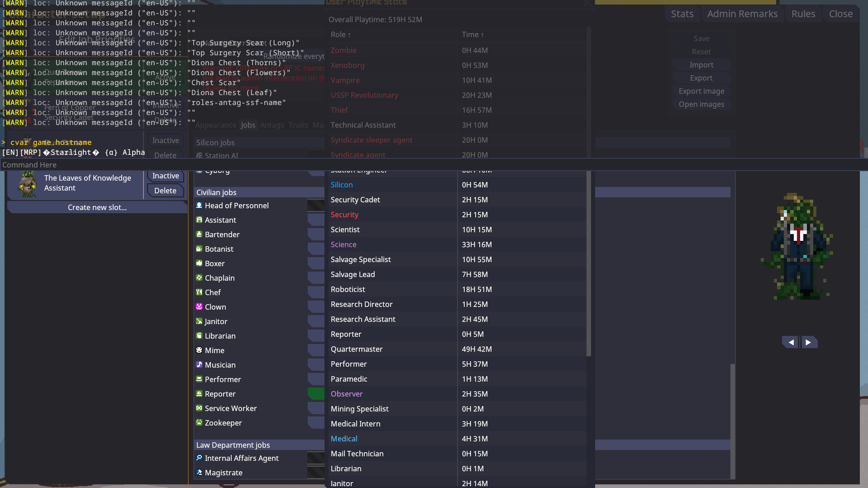868x488 pixels.
Task: Click the Internal Affairs Agent job icon
Action: [199, 458]
